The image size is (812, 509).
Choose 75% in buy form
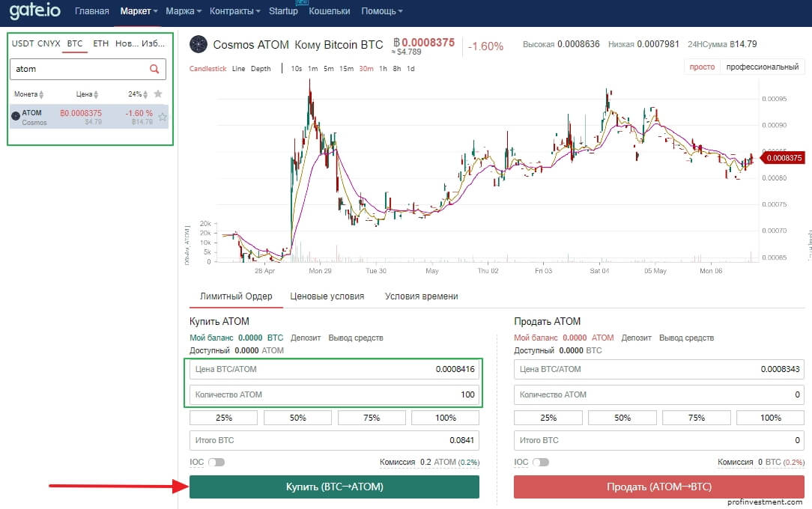click(372, 418)
